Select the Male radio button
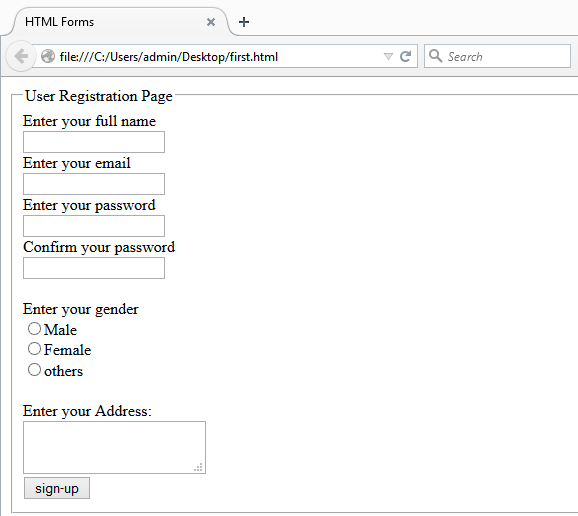 pyautogui.click(x=34, y=328)
